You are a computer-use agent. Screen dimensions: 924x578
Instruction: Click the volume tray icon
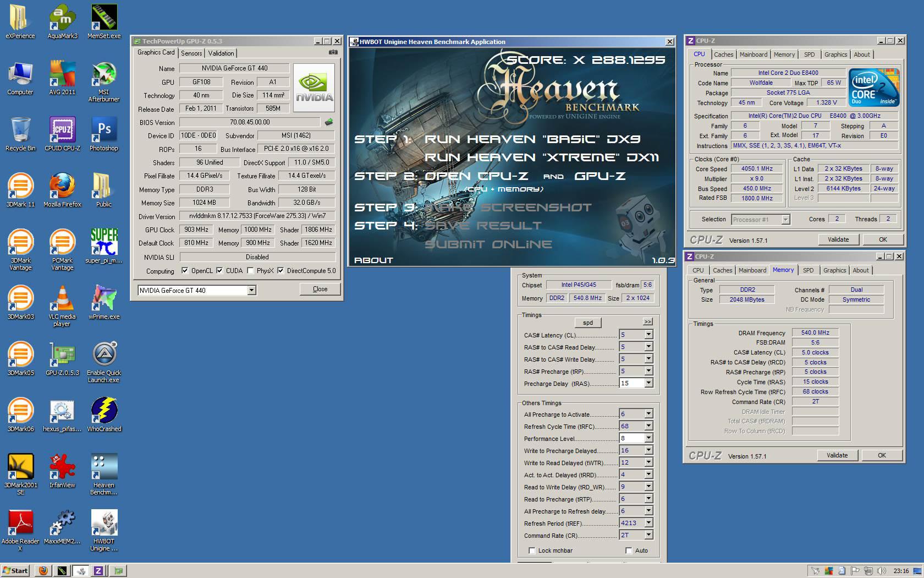pyautogui.click(x=882, y=571)
